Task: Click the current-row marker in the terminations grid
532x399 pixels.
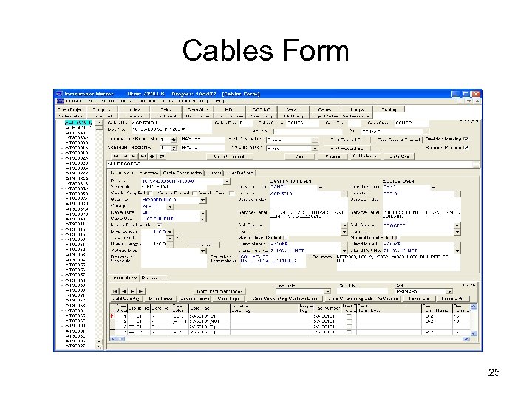Action: [112, 316]
